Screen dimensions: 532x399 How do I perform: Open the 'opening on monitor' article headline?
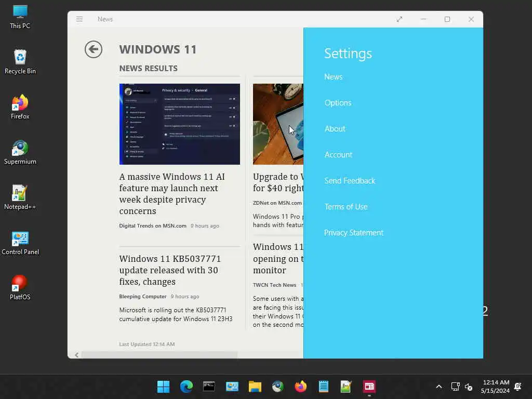(278, 259)
